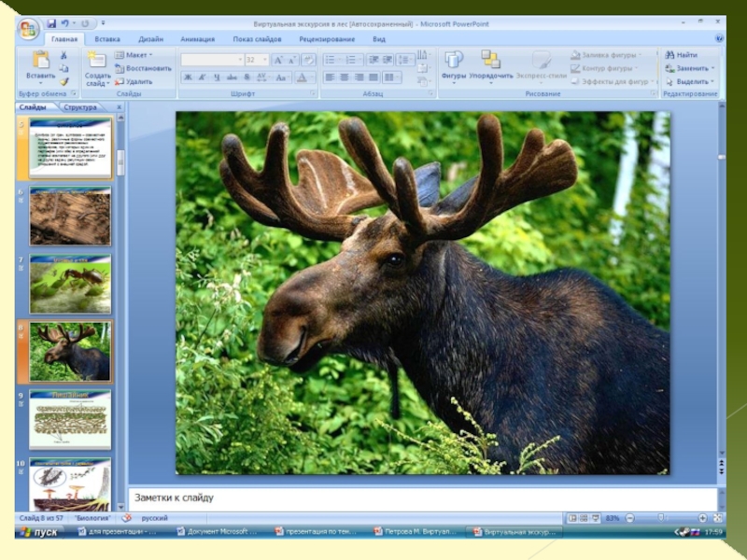Clear all formatting with eraser icon
The width and height of the screenshot is (747, 560).
(x=309, y=60)
